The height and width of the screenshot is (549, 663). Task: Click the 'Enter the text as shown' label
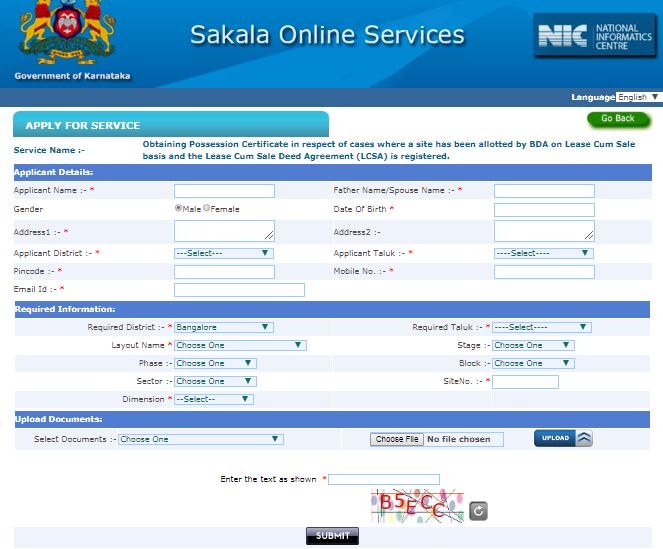point(268,479)
